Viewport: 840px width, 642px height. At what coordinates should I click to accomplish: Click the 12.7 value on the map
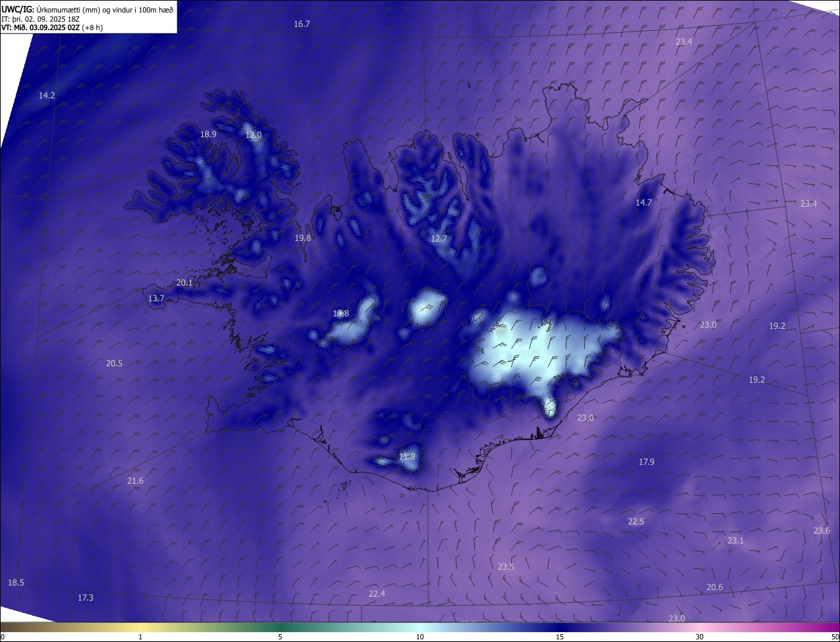pyautogui.click(x=439, y=238)
